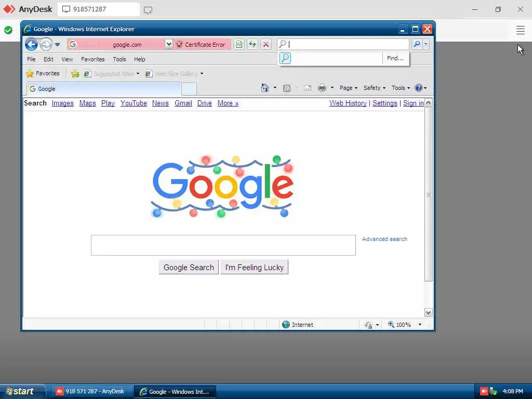Open Google Images link
532x399 pixels.
coord(63,103)
